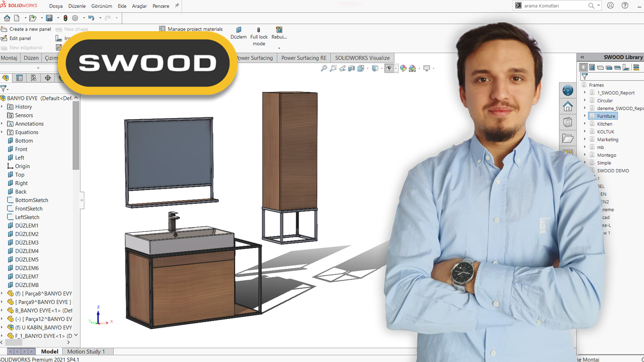This screenshot has width=644, height=362.
Task: Return to the previous view
Action: click(342, 68)
